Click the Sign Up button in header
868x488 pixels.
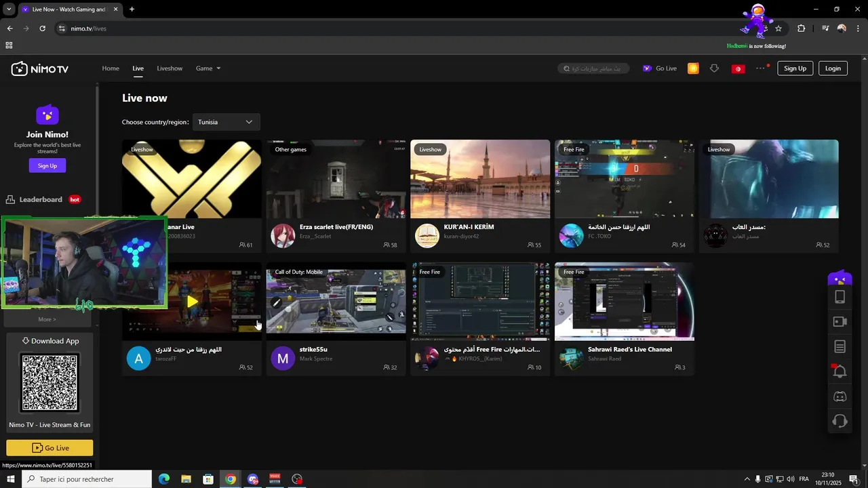pos(795,68)
